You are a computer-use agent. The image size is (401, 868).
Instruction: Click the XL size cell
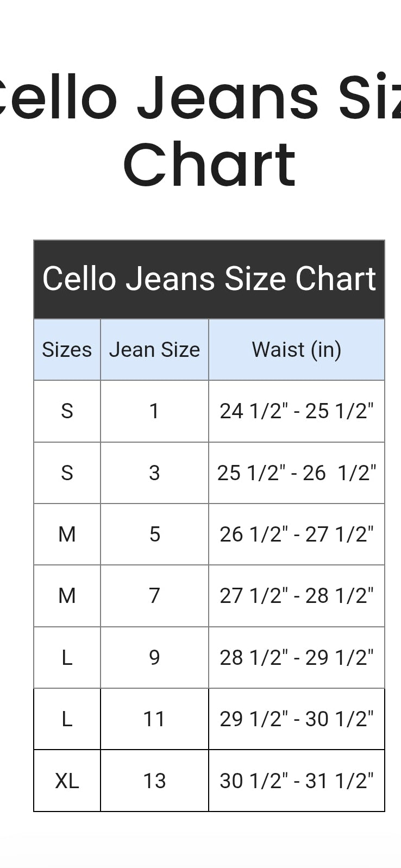coord(67,781)
